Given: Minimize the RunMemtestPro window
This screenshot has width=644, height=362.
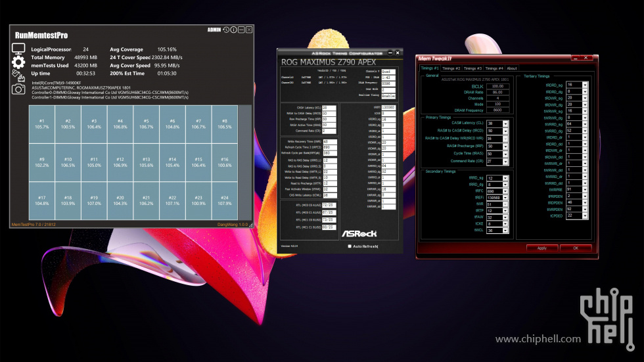Looking at the screenshot, I should [x=242, y=30].
